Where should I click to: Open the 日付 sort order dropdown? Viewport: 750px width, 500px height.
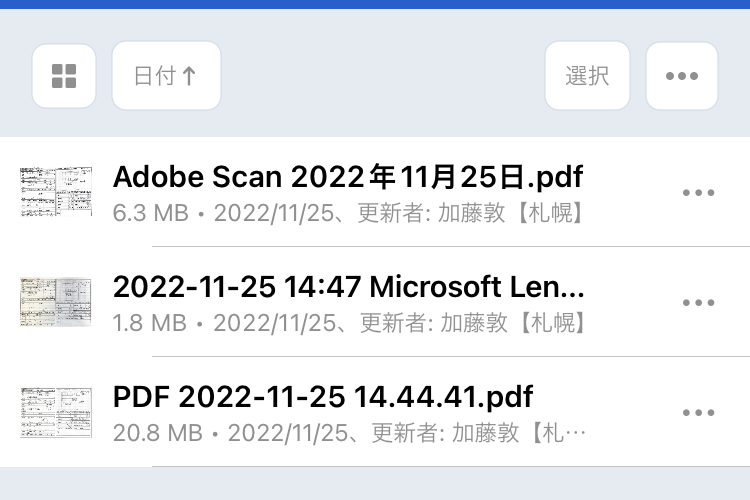[165, 75]
